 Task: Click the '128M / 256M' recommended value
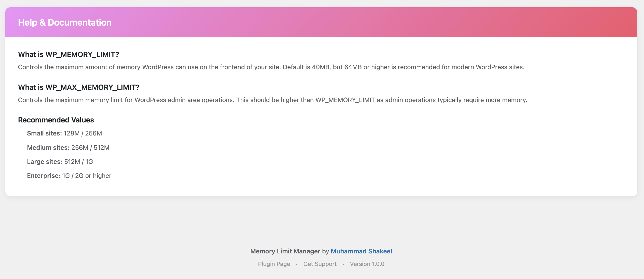click(83, 133)
